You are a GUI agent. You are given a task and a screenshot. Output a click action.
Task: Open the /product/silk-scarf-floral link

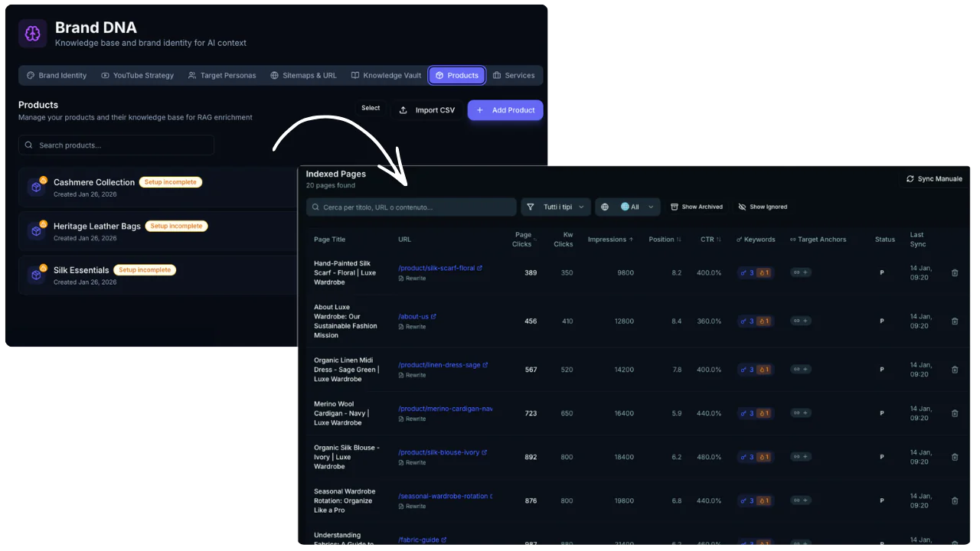click(x=436, y=269)
